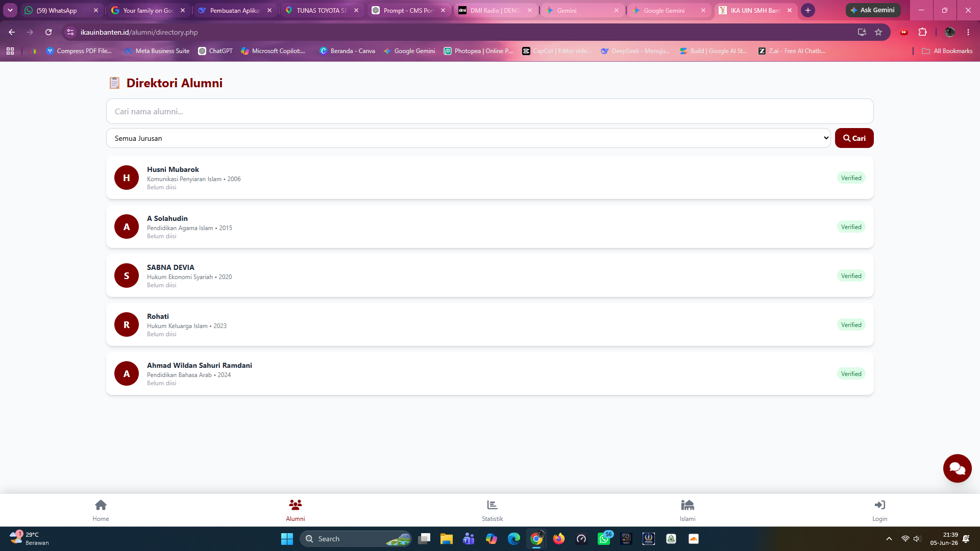The image size is (980, 551).
Task: Click the A Solahudin name
Action: coord(167,218)
